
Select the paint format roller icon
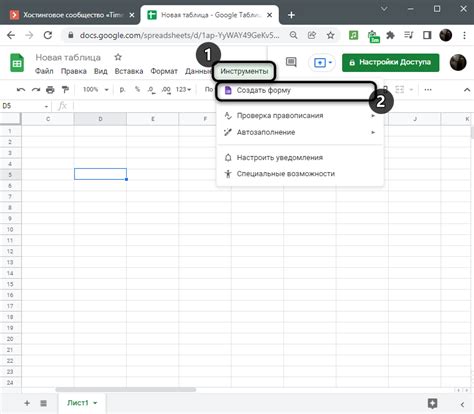[x=65, y=90]
